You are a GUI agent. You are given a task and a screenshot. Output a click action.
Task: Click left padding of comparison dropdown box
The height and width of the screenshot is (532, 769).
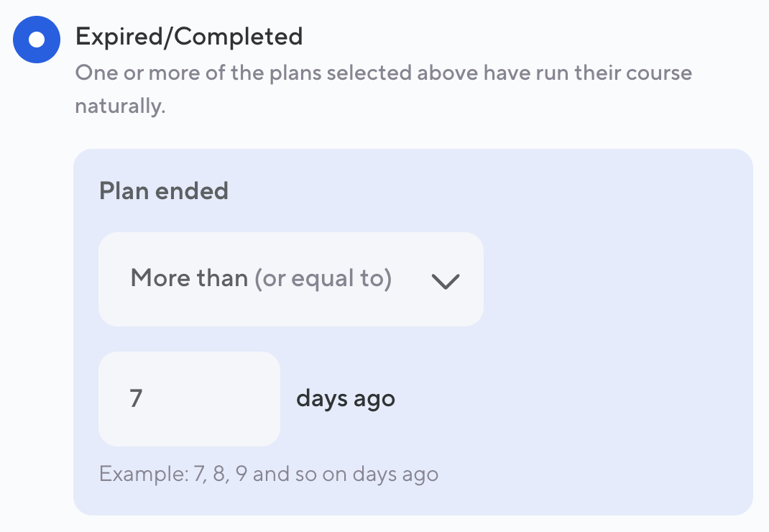point(113,279)
